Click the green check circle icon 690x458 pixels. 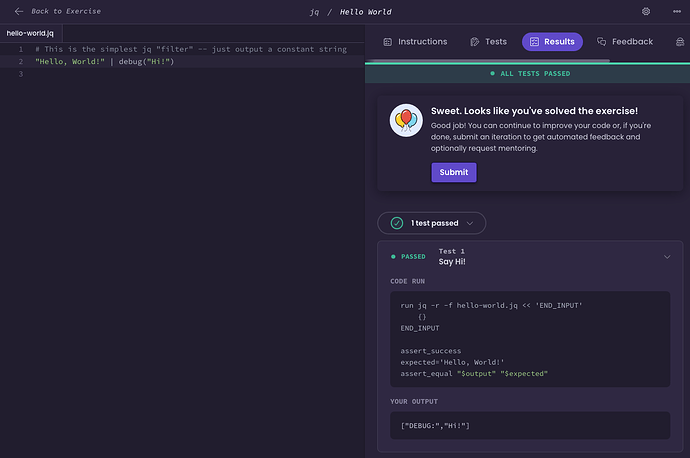click(x=396, y=223)
